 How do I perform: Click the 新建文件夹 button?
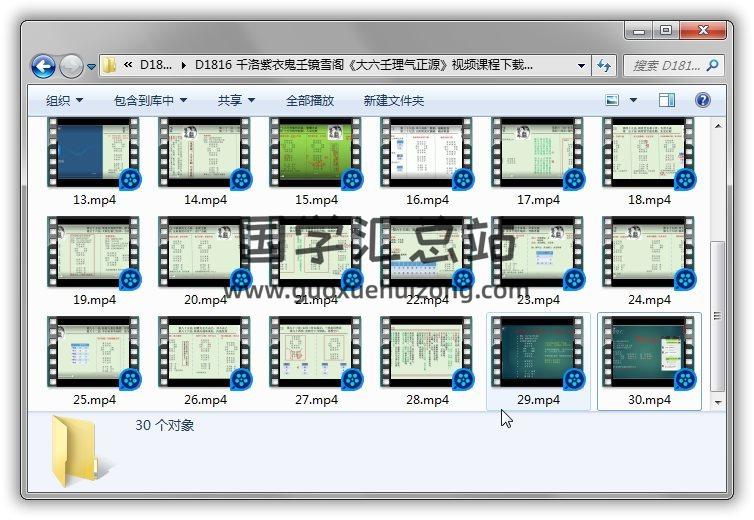[x=393, y=101]
